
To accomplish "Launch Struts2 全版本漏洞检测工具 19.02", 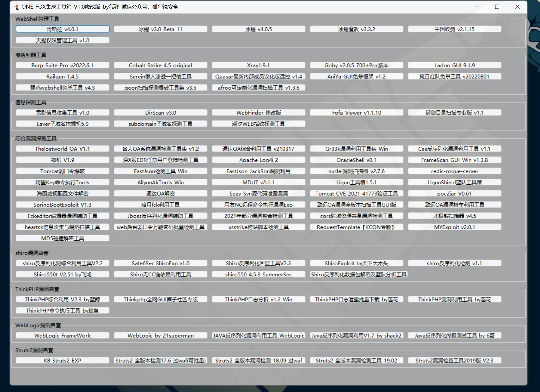I will pos(357,360).
